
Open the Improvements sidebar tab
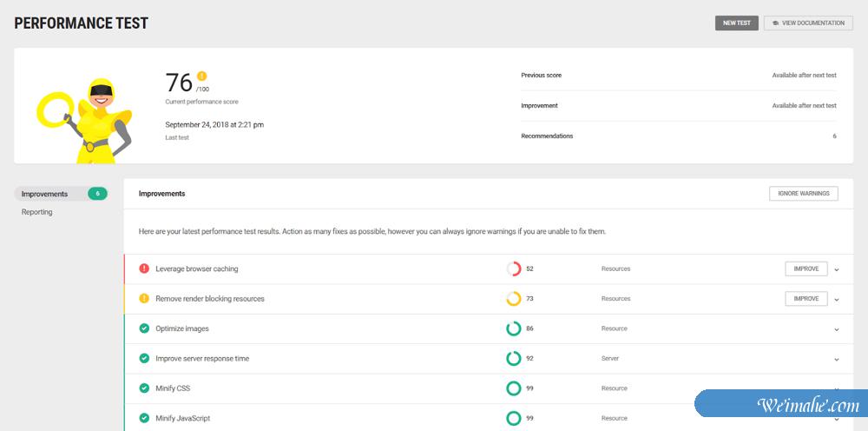[x=45, y=194]
